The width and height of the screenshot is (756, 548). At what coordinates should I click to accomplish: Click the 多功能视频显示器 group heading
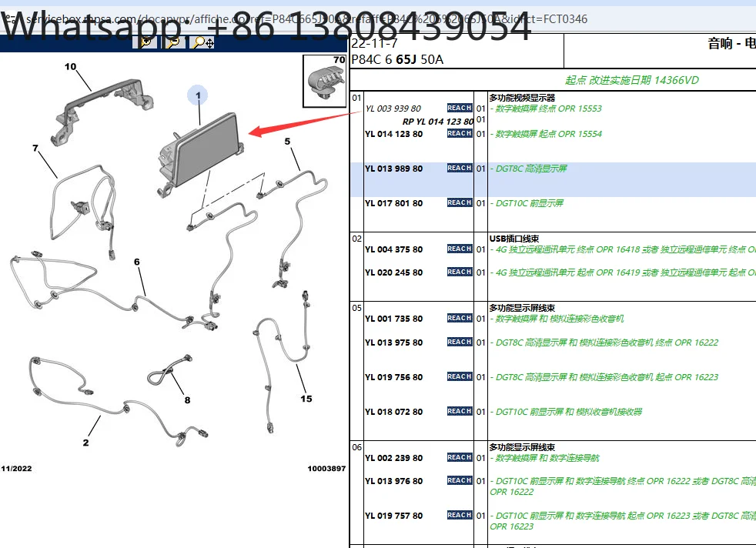(x=522, y=98)
